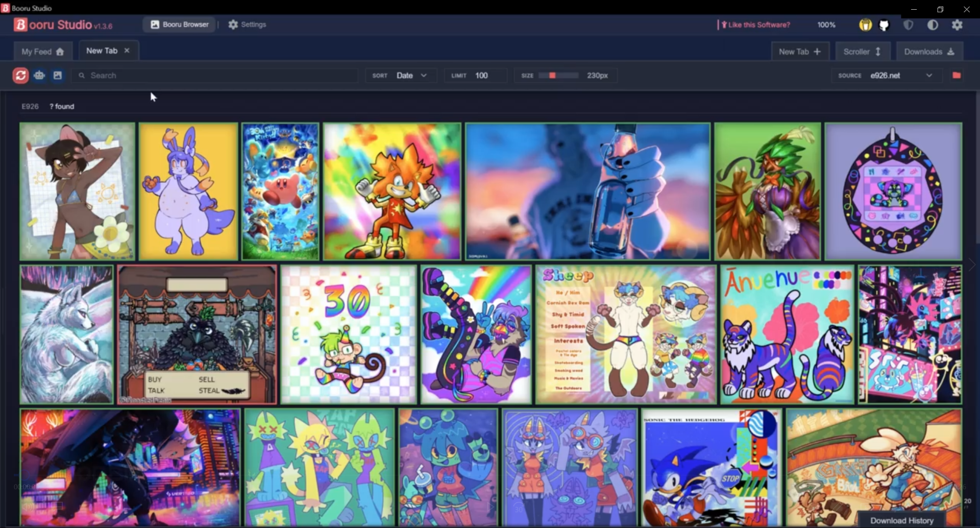Close the New Tab tab
The image size is (980, 528).
pos(127,51)
